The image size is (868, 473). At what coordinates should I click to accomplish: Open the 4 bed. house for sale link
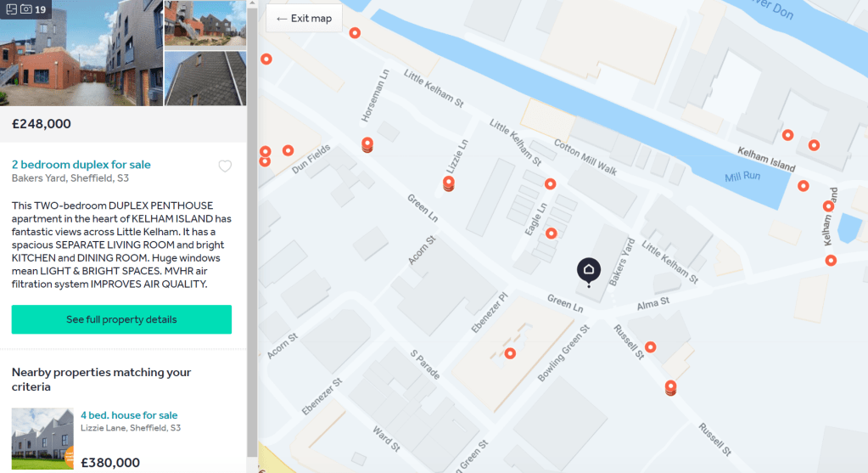[x=129, y=415]
